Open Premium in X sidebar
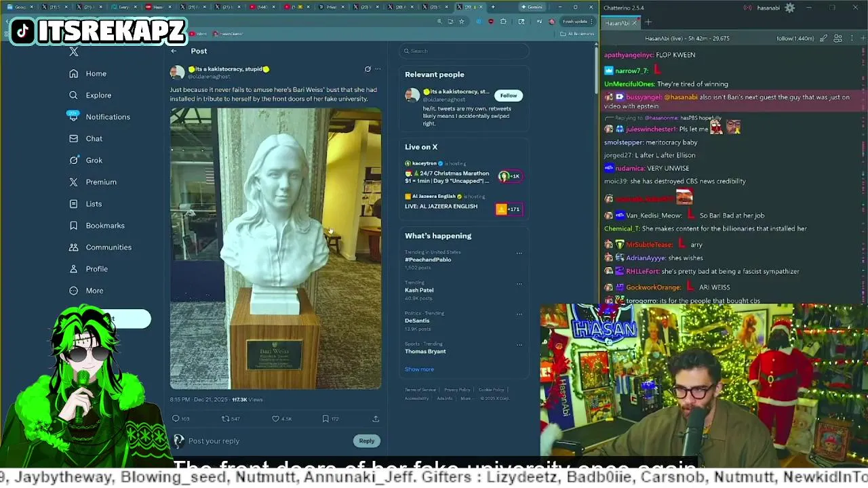Screen dimensions: 868x488 click(93, 182)
